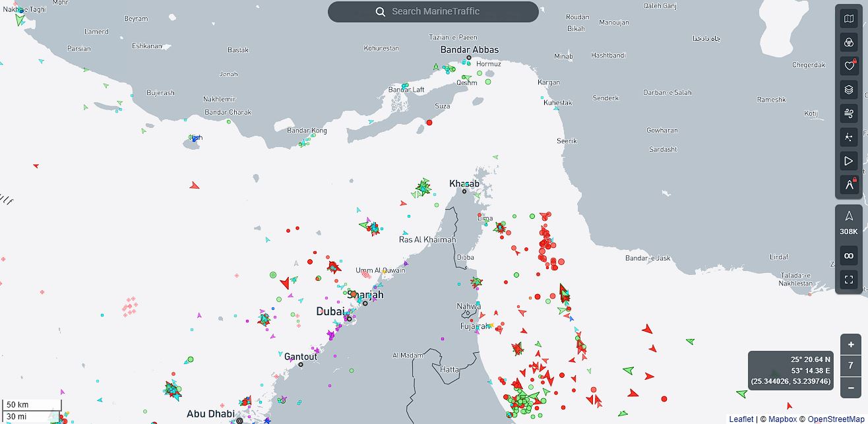Click the Umm Al Quwain label
868x424 pixels.
(381, 270)
